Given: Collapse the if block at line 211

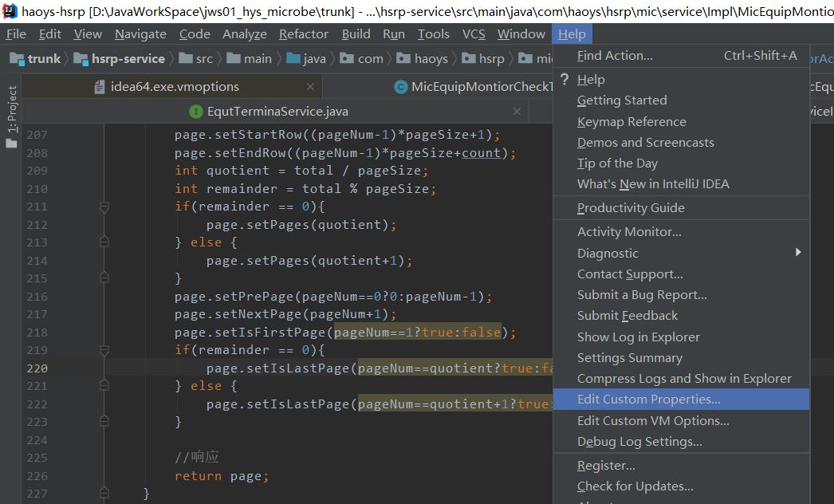Looking at the screenshot, I should pos(104,207).
